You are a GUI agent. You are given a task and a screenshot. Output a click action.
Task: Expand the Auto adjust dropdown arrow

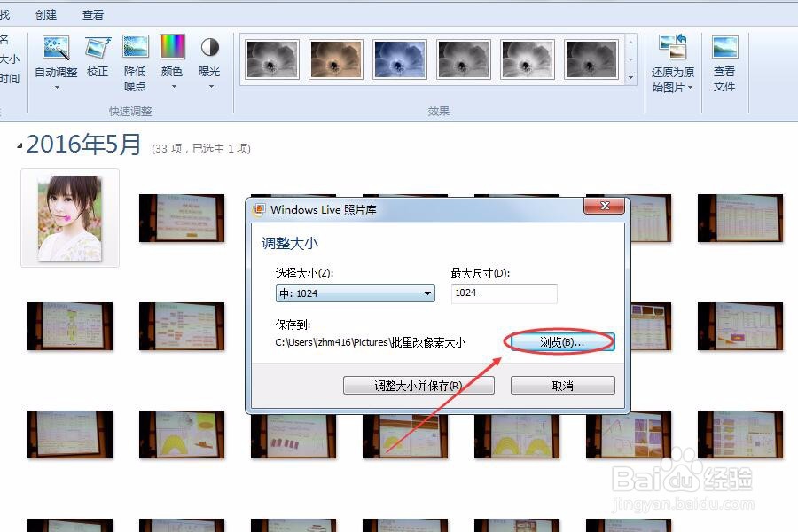pos(57,88)
